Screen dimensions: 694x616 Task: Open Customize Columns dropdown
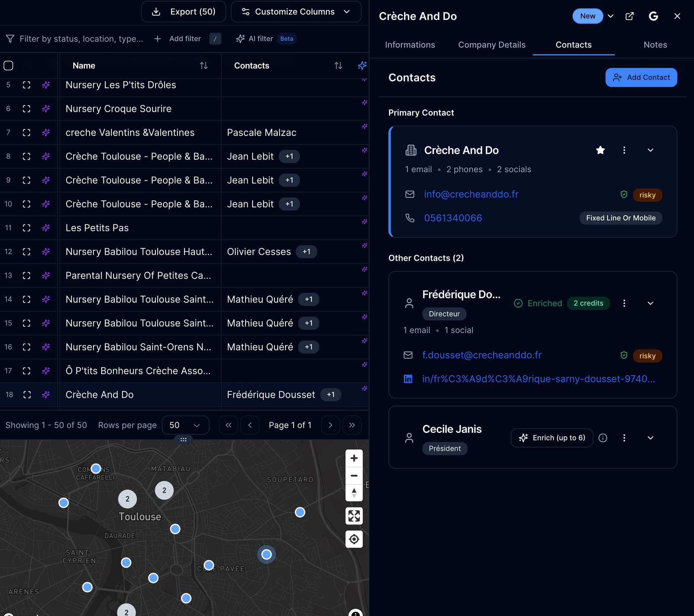pos(296,12)
